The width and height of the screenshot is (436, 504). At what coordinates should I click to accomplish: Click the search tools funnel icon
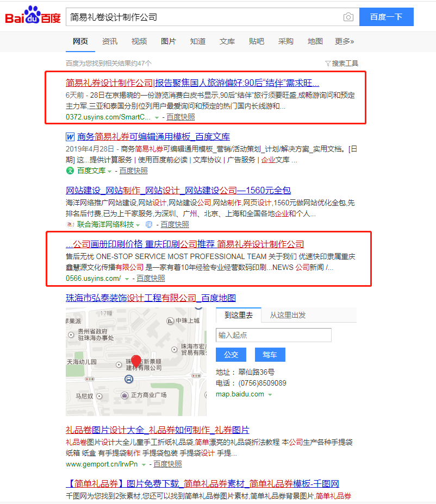328,64
